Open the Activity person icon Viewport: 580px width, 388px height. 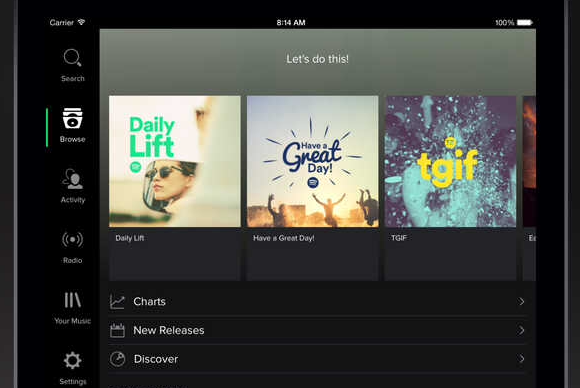[73, 179]
